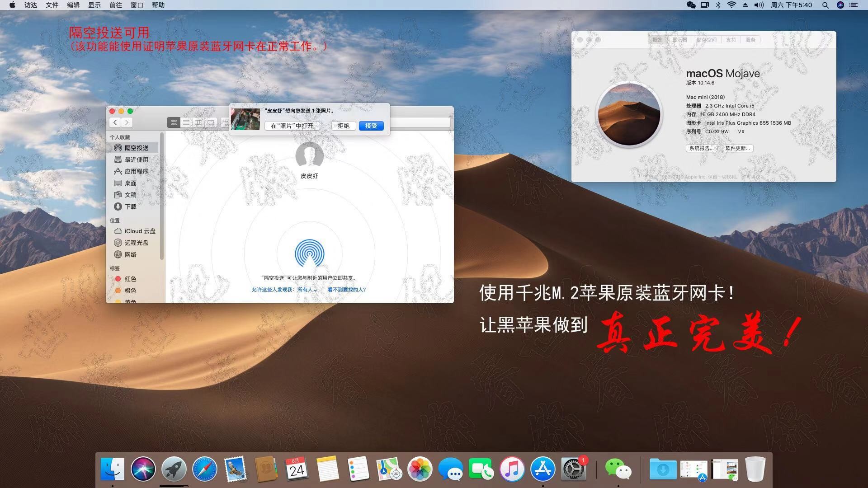Click the orange tag 橙色 dot

pyautogui.click(x=118, y=291)
